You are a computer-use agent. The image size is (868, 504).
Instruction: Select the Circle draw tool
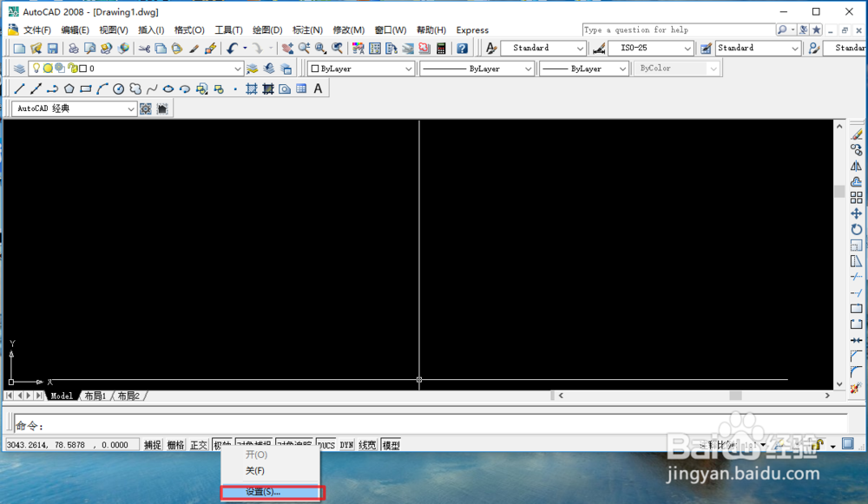[x=118, y=88]
